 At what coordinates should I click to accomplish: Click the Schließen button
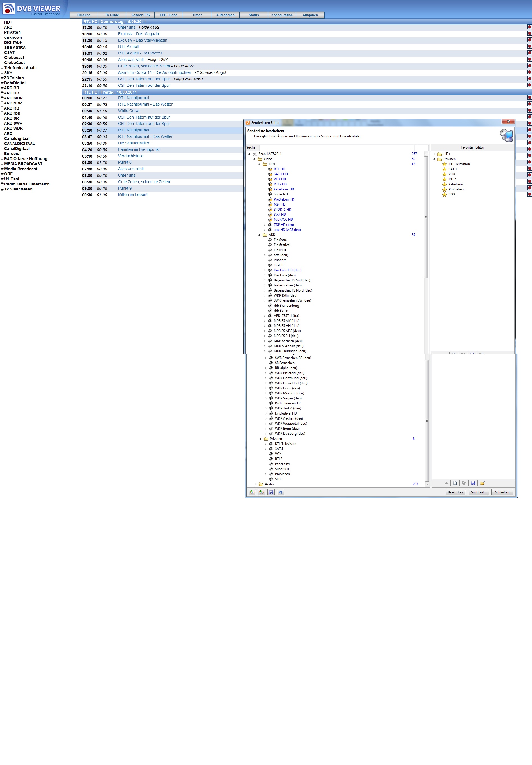(502, 492)
